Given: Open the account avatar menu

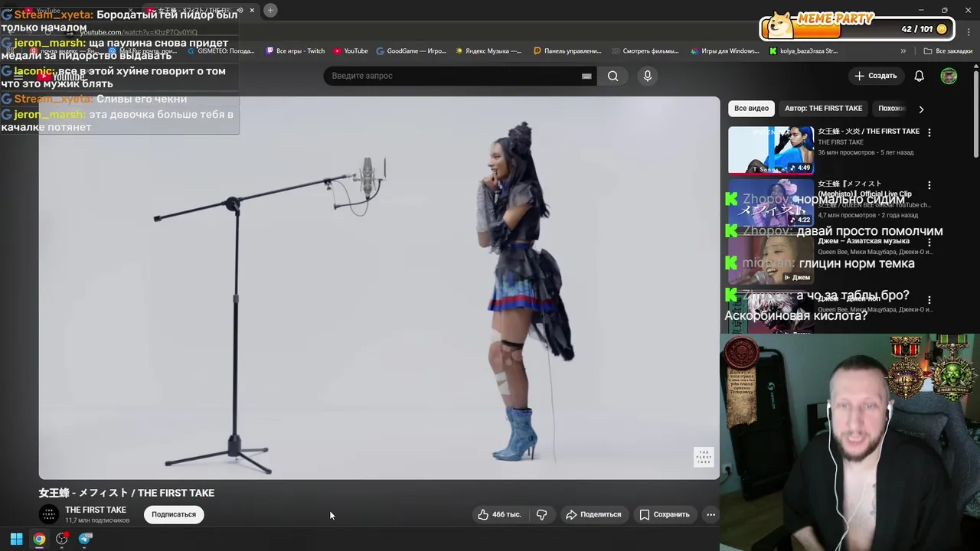Looking at the screenshot, I should 949,76.
